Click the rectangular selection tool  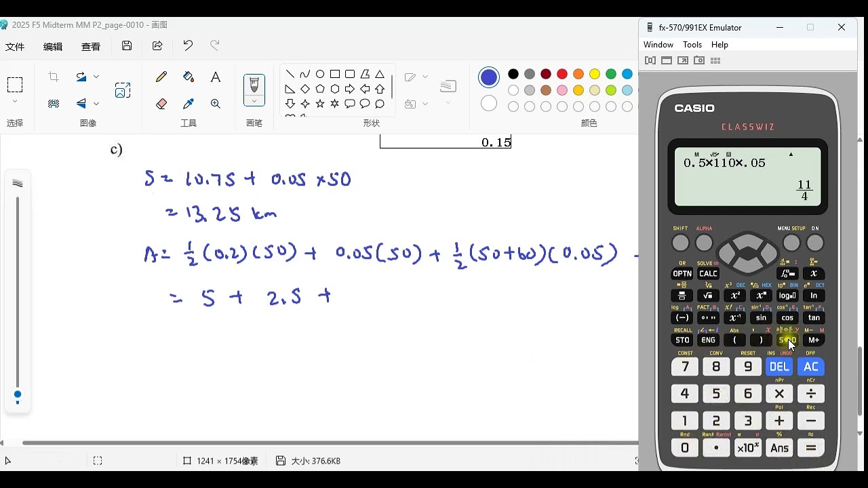pyautogui.click(x=15, y=85)
